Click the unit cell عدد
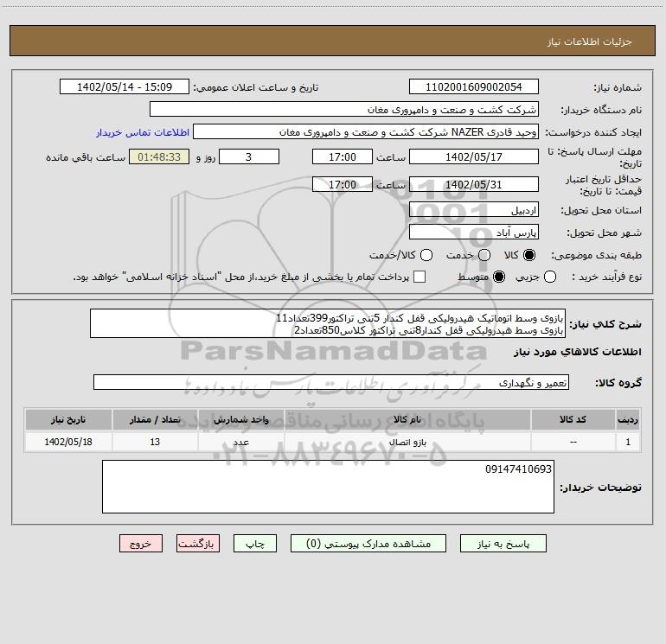This screenshot has width=666, height=644. coord(240,442)
